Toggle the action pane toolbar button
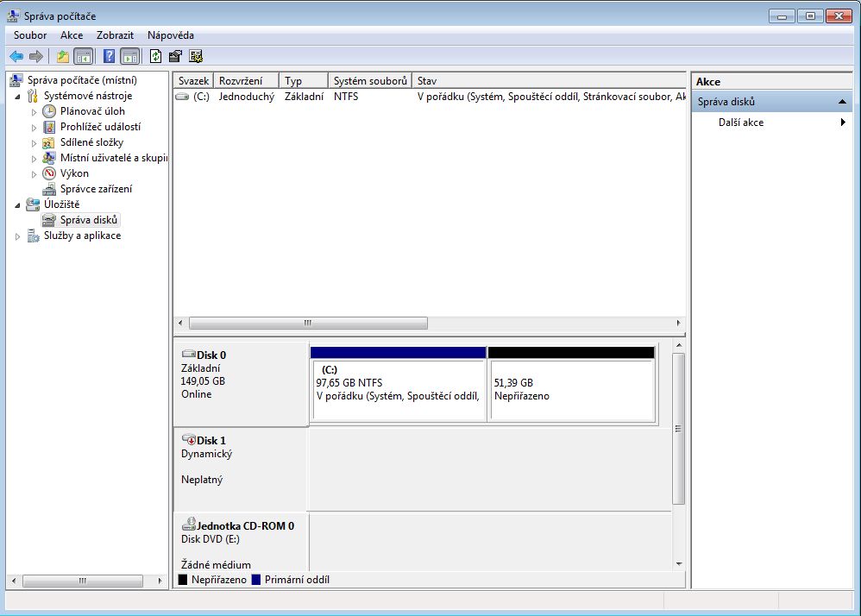The width and height of the screenshot is (861, 616). pos(130,57)
